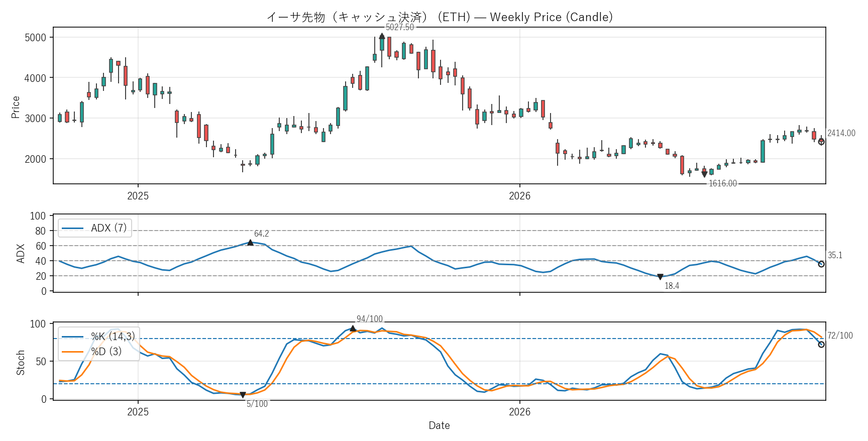868x441 pixels.
Task: Click the up-triangle marker on stochastic peak
Action: click(x=353, y=328)
